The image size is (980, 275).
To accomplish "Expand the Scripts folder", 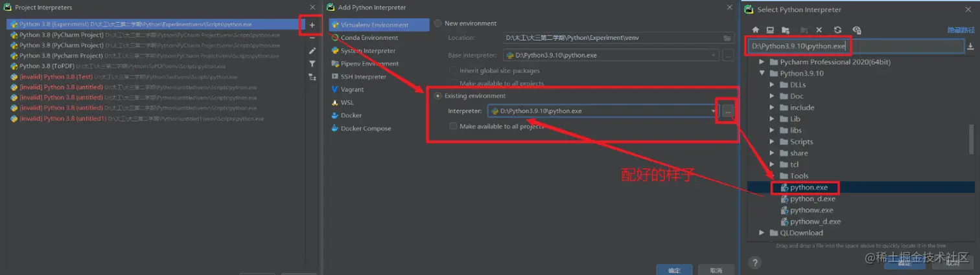I will [773, 142].
